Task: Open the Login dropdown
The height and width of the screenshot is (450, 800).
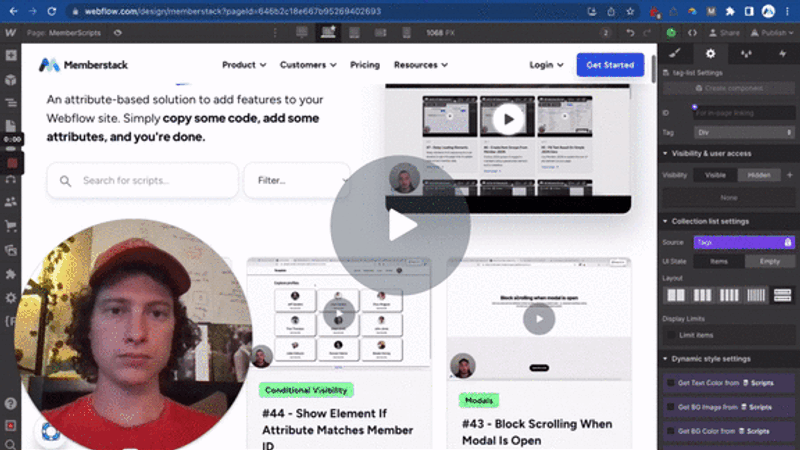Action: [546, 65]
